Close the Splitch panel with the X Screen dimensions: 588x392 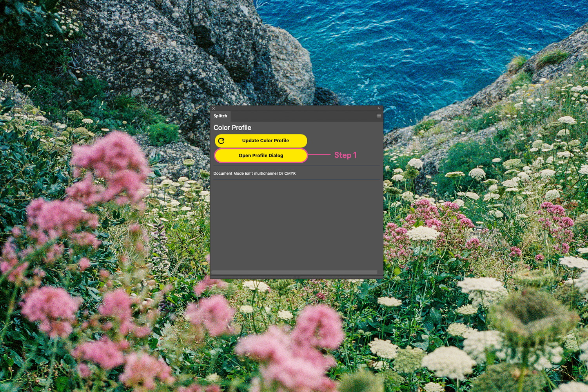[x=214, y=109]
